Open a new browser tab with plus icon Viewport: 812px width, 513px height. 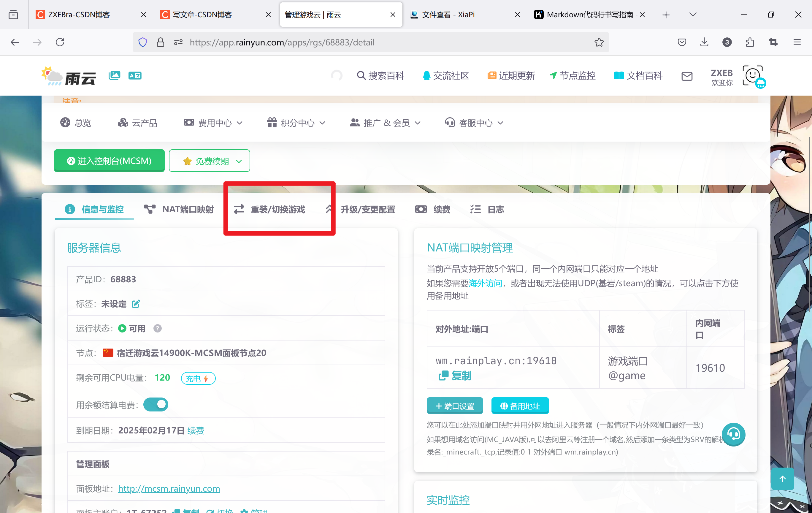[x=666, y=15]
